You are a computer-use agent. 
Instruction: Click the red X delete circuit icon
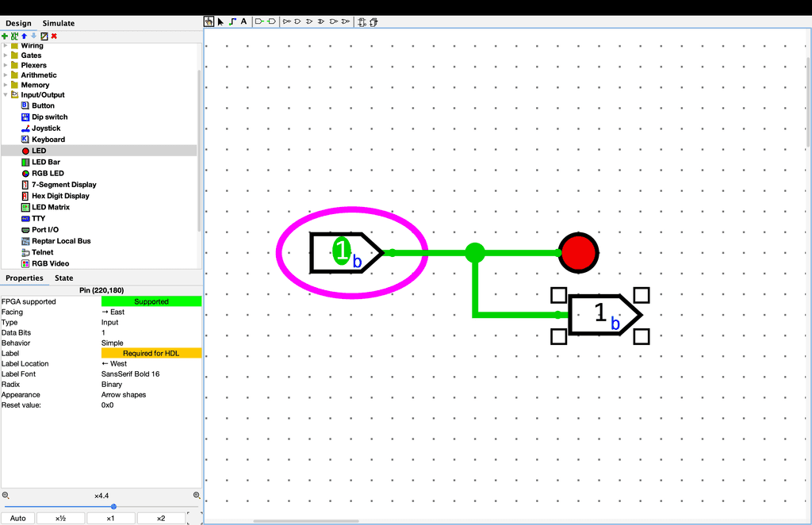pos(54,36)
